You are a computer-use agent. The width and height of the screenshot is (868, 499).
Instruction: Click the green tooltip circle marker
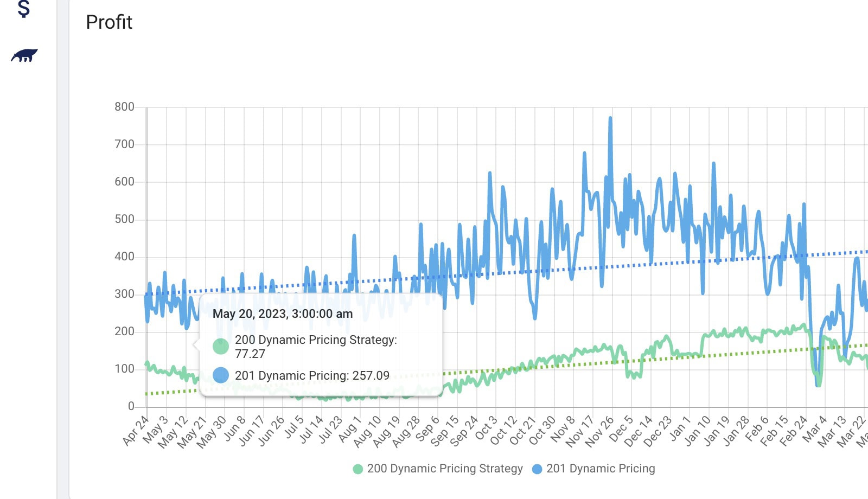click(x=221, y=346)
